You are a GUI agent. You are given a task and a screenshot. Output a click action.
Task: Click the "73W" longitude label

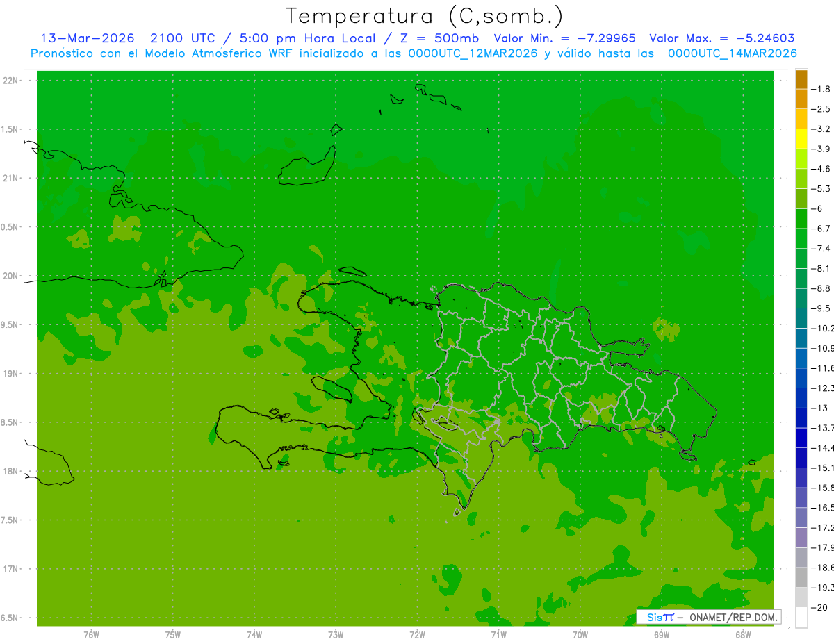tap(336, 635)
